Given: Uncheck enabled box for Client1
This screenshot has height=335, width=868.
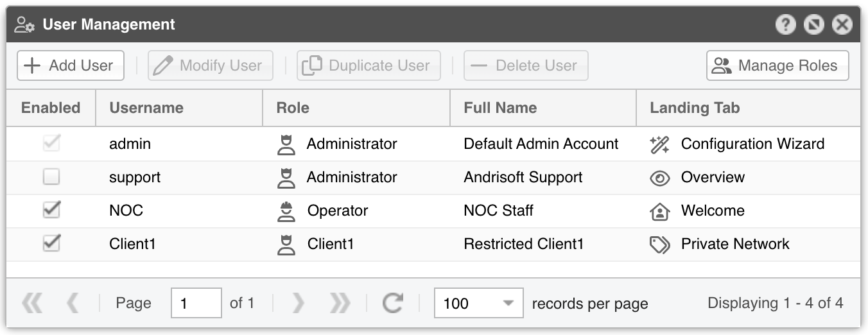Looking at the screenshot, I should click(x=51, y=244).
